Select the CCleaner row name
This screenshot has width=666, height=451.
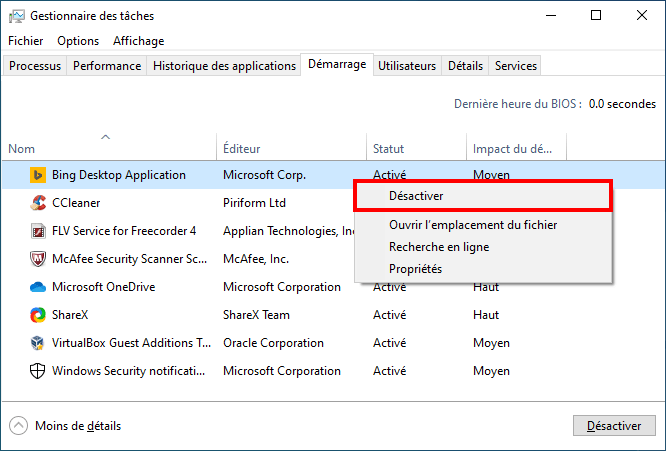(x=76, y=203)
